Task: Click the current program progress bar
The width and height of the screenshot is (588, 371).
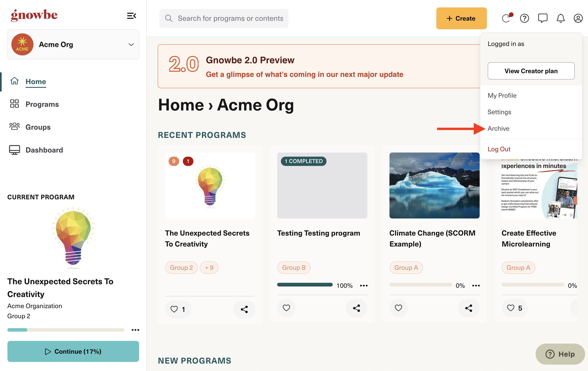Action: tap(66, 330)
